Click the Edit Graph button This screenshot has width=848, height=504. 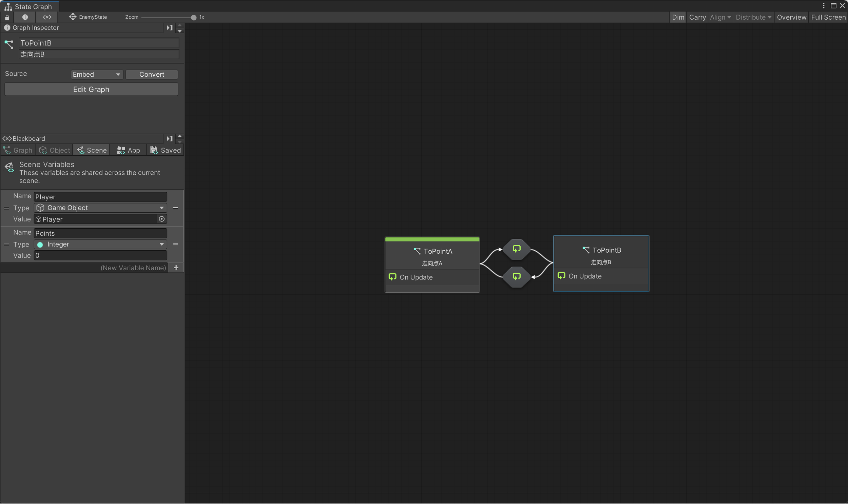[x=91, y=89]
